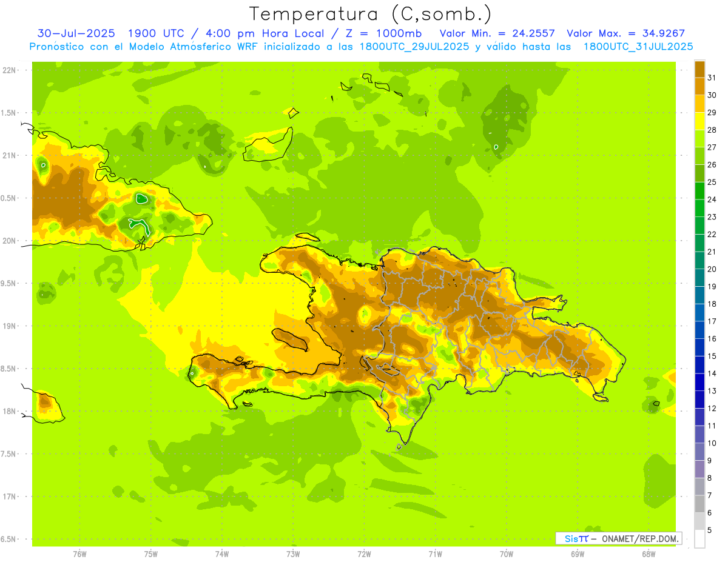This screenshot has width=728, height=562.
Task: Click the '76W' longitude label
Action: pos(79,554)
